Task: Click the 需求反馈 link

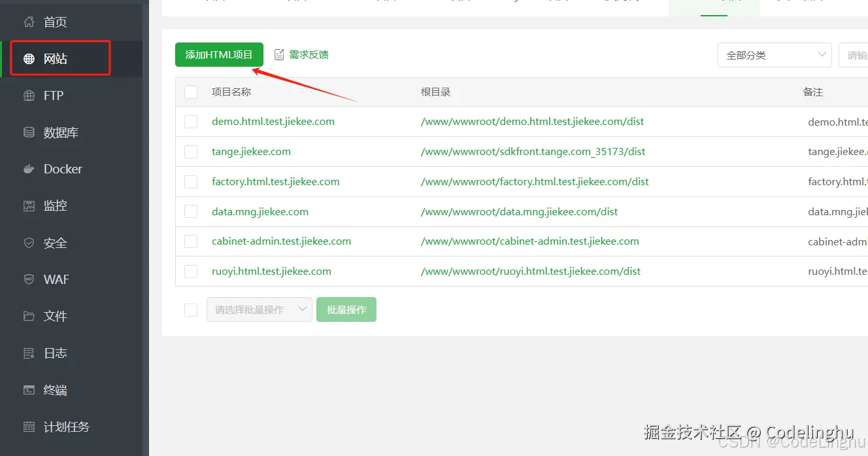Action: (309, 55)
